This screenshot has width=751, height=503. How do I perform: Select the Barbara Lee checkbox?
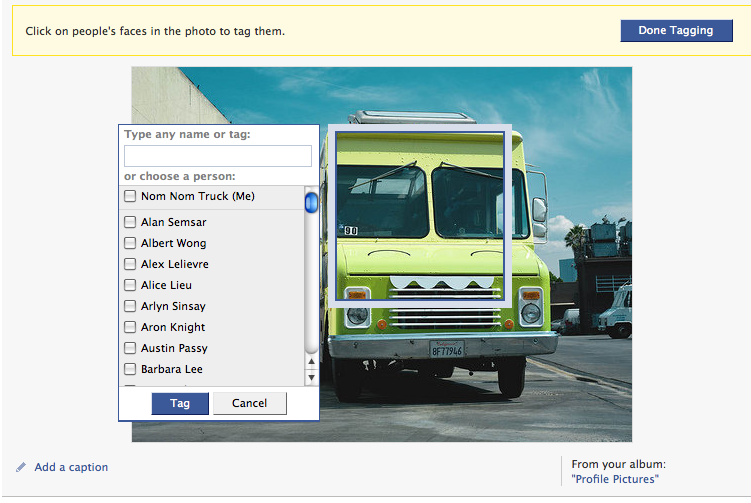point(130,369)
